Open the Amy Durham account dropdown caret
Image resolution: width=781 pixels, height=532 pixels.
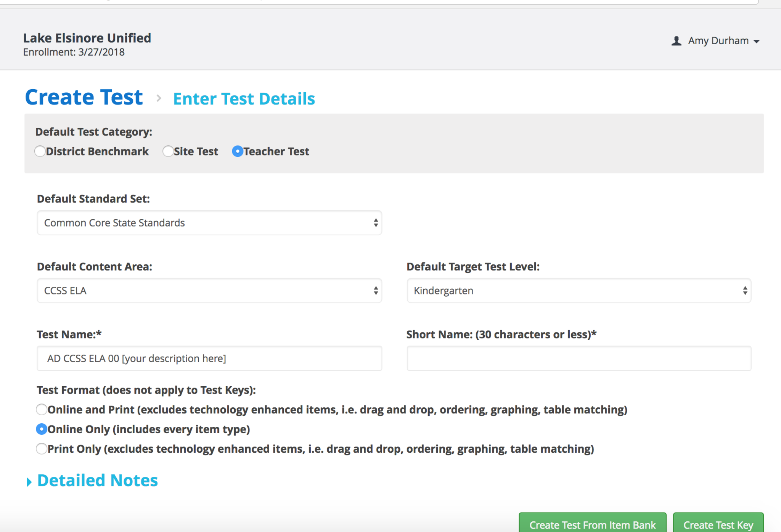point(757,42)
